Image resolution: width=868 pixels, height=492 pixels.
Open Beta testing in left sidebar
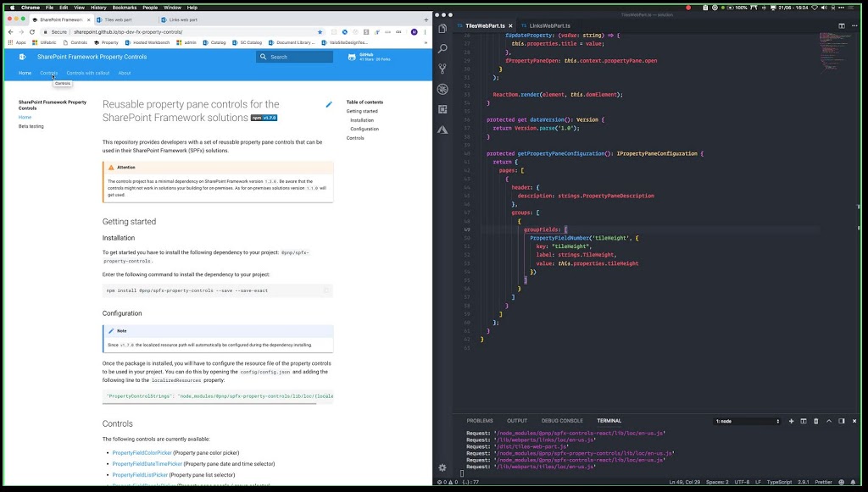tap(31, 126)
